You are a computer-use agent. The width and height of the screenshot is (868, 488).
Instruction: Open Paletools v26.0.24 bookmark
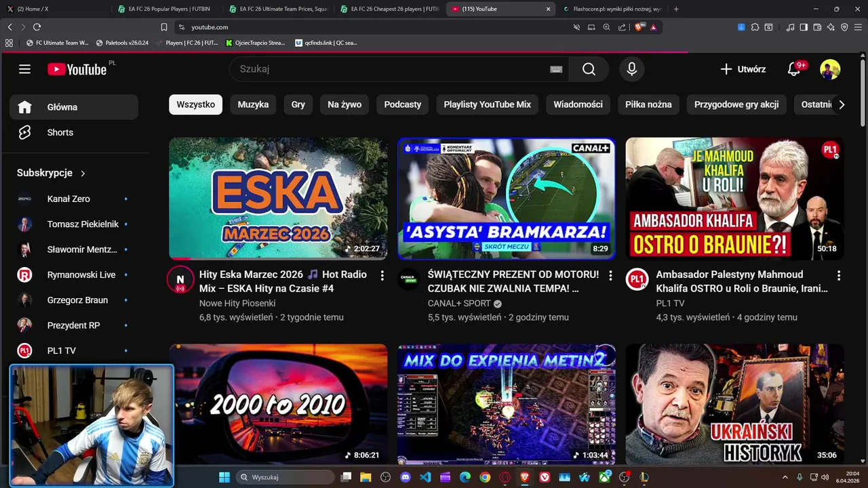tap(122, 43)
